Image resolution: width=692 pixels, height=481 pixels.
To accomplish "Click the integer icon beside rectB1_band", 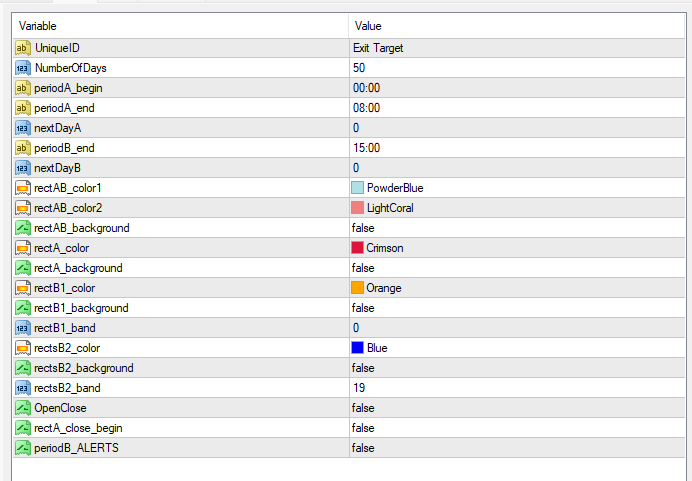I will [x=23, y=328].
